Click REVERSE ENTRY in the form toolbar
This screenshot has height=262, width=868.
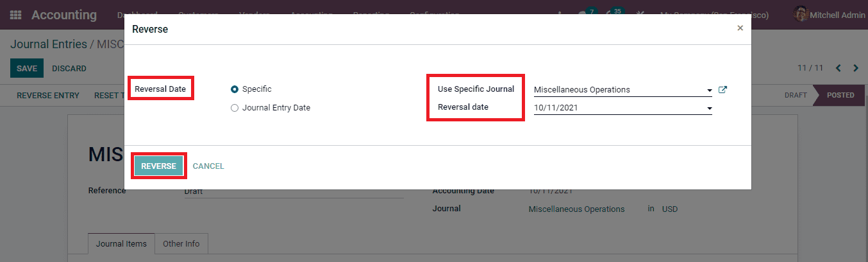tap(48, 95)
